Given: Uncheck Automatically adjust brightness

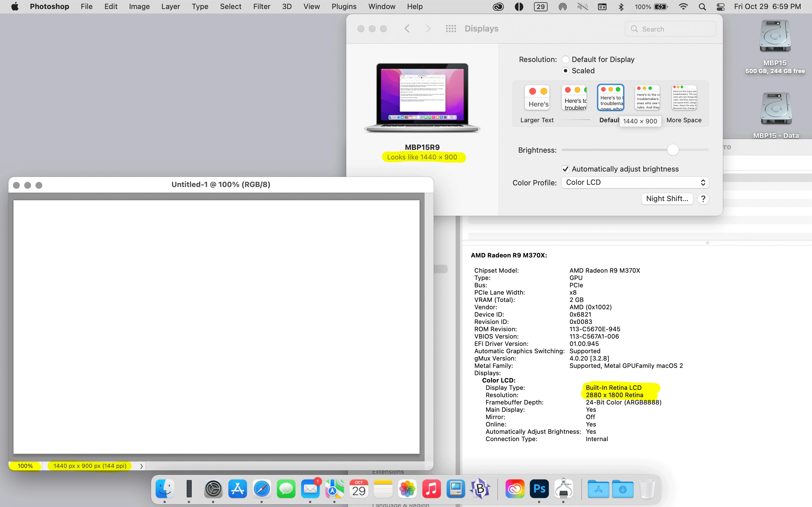Looking at the screenshot, I should pyautogui.click(x=566, y=169).
